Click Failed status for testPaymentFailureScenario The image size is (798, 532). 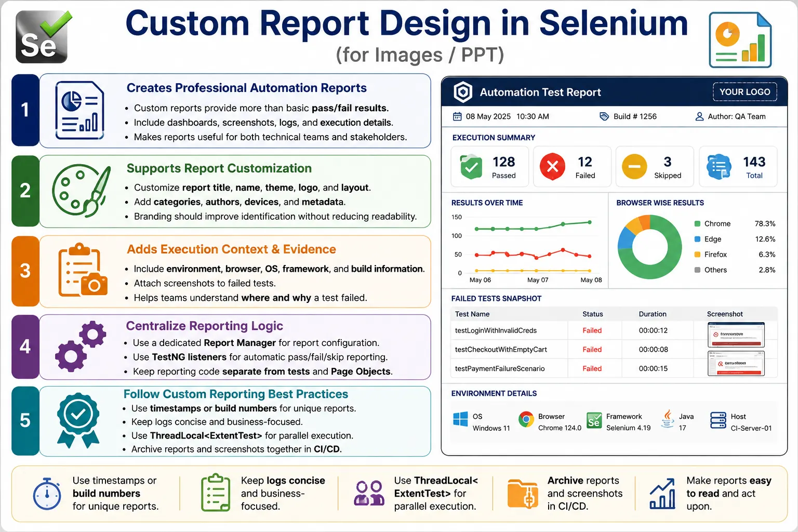tap(592, 369)
